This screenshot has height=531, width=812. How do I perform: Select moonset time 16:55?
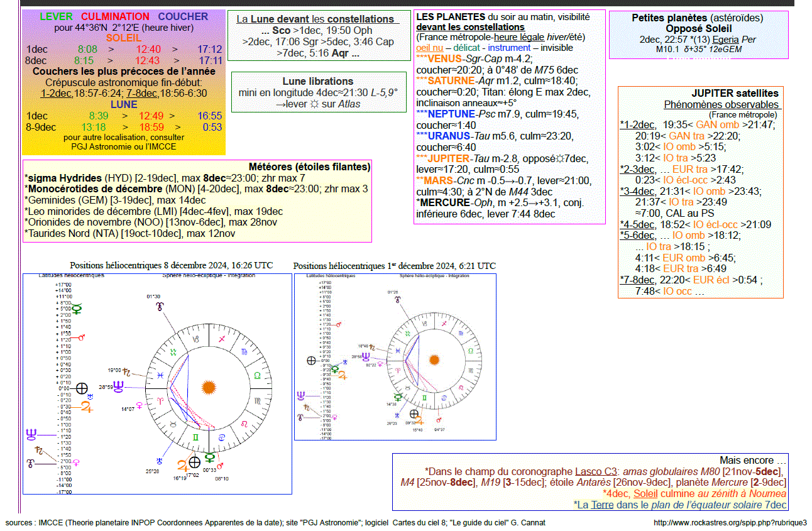(x=209, y=116)
